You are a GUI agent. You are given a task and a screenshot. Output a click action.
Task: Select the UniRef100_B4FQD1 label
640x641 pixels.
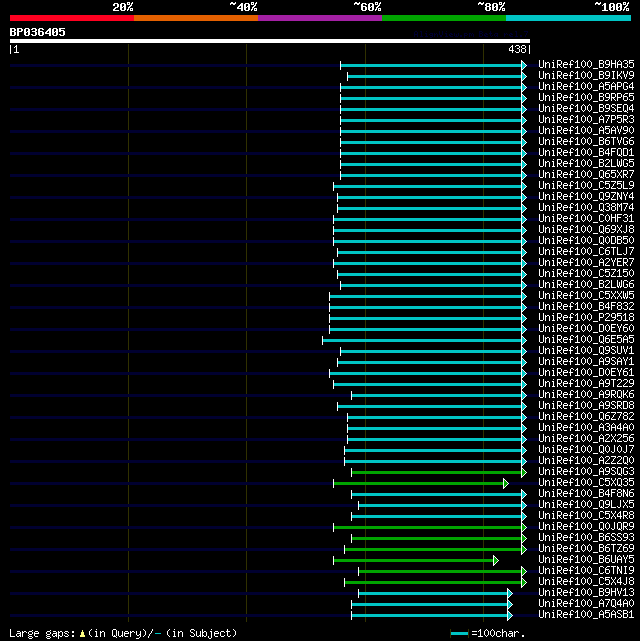click(x=586, y=152)
